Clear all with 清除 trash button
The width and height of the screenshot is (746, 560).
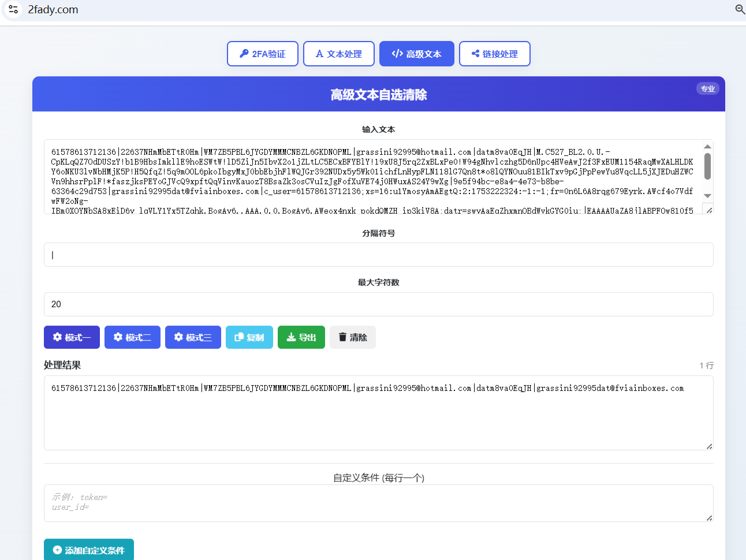352,337
